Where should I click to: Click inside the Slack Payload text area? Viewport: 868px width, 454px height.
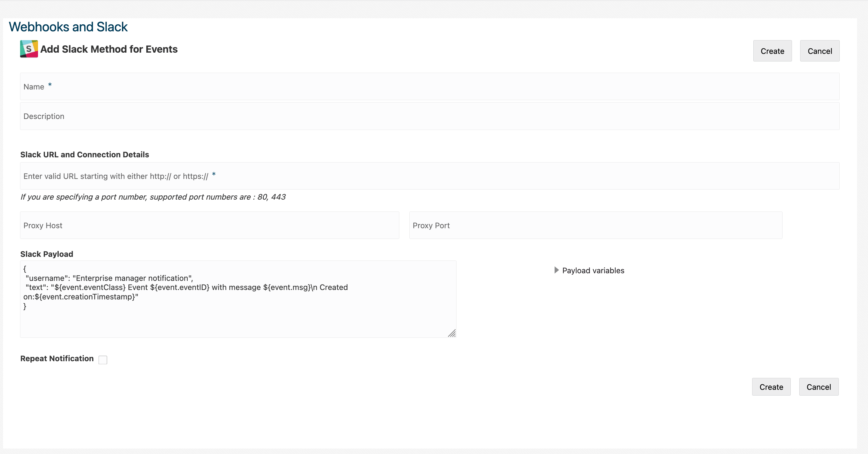238,317
